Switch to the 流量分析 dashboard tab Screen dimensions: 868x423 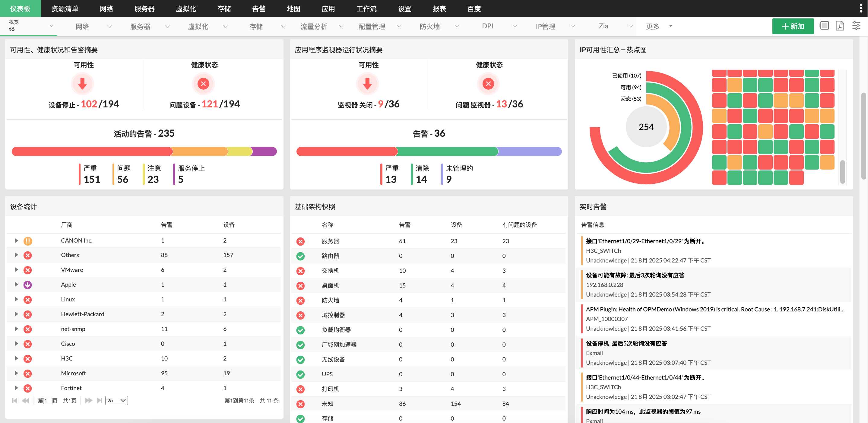pyautogui.click(x=313, y=26)
